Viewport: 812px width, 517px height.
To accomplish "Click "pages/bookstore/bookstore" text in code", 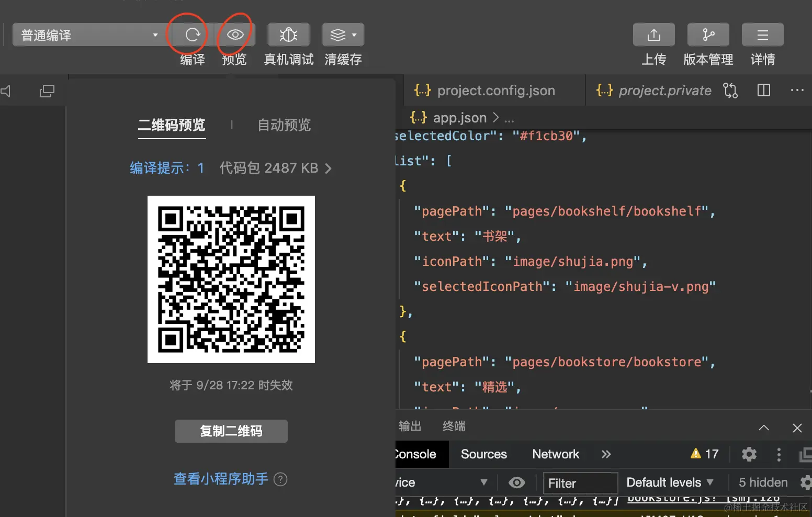I will [607, 362].
